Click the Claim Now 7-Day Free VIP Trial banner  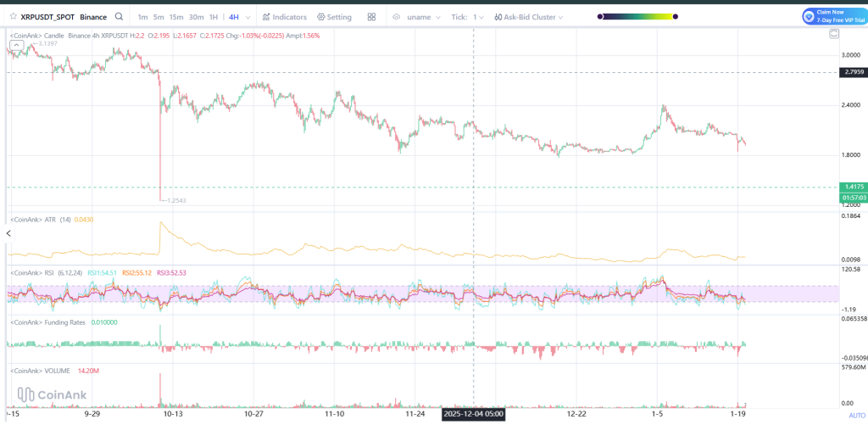coord(834,16)
